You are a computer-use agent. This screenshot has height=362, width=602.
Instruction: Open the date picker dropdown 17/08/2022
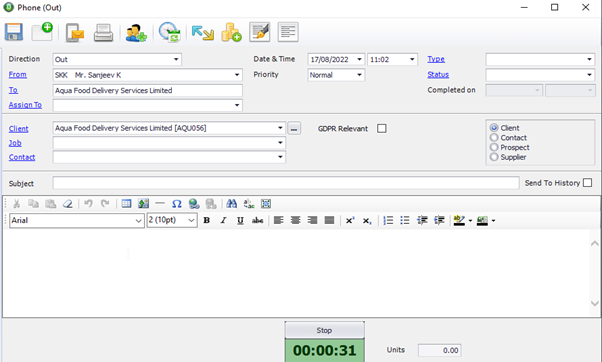[x=359, y=60]
